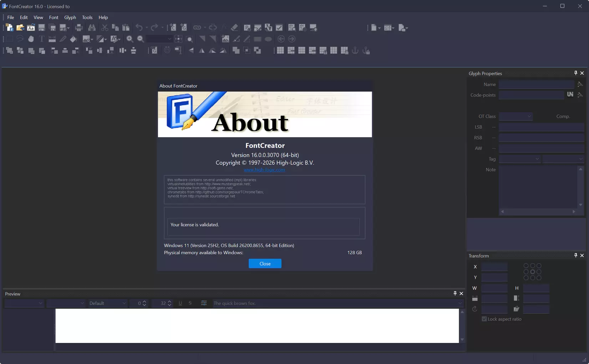Click the plain anchor icon in toolbar
This screenshot has height=364, width=589.
[x=355, y=50]
